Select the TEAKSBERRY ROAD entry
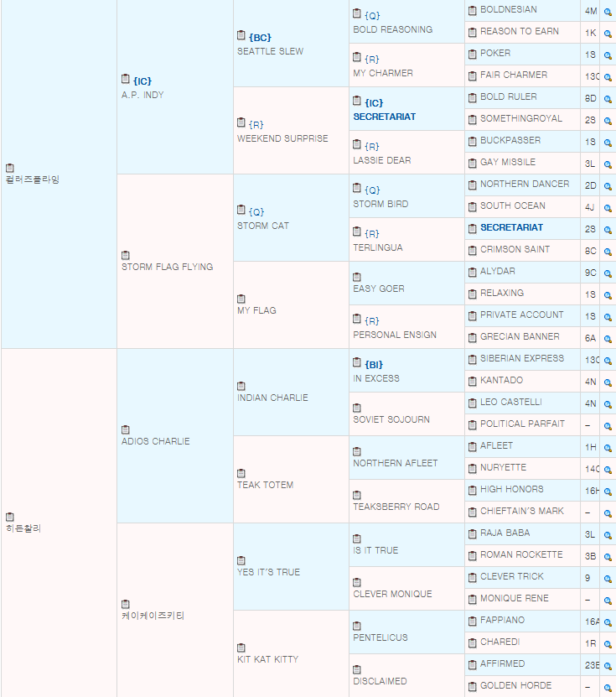Screen dimensions: 616x697 click(x=396, y=507)
